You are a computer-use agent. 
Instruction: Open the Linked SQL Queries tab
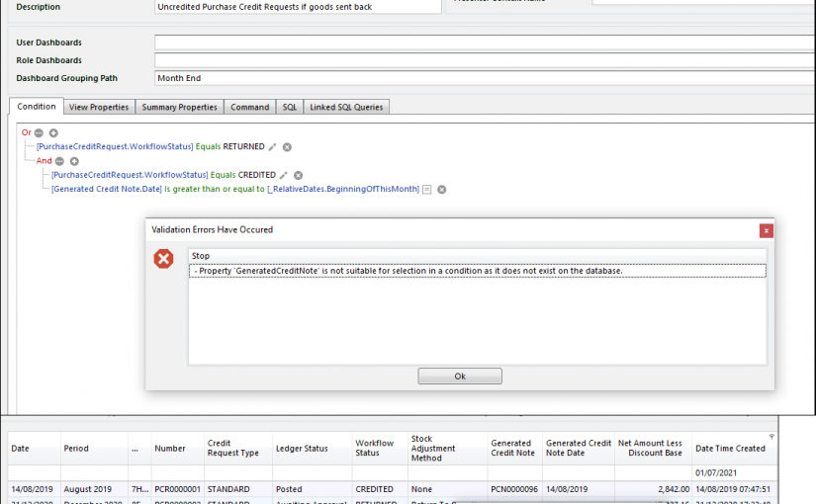[x=346, y=107]
